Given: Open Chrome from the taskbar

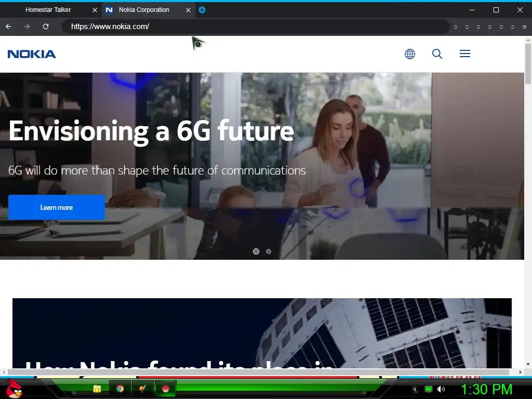Looking at the screenshot, I should pos(120,389).
